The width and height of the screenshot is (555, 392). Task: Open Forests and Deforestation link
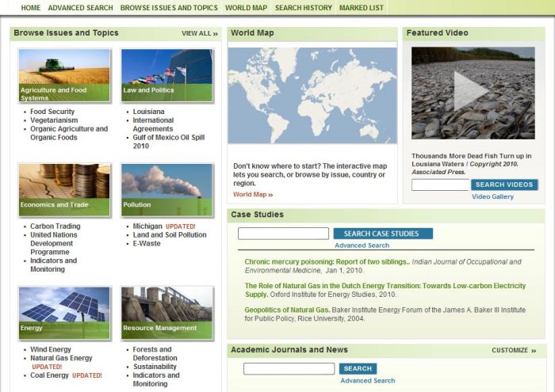pyautogui.click(x=155, y=353)
